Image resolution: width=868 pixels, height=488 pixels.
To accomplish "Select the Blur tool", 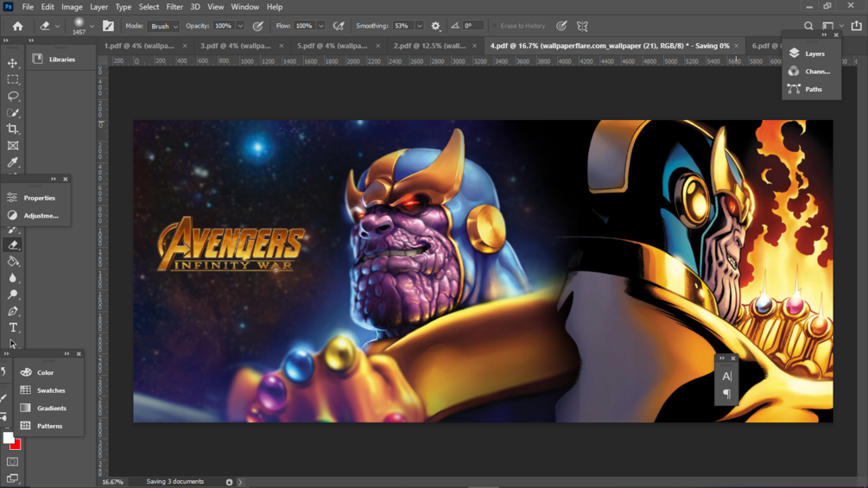I will (13, 278).
